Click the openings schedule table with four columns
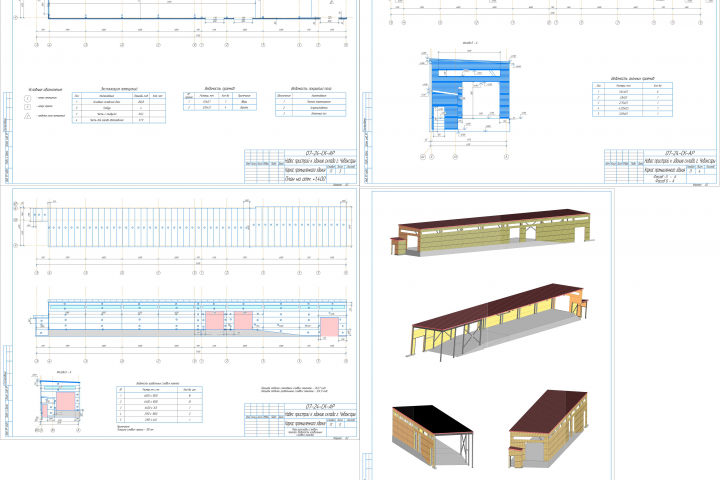720x480 pixels. [x=219, y=101]
